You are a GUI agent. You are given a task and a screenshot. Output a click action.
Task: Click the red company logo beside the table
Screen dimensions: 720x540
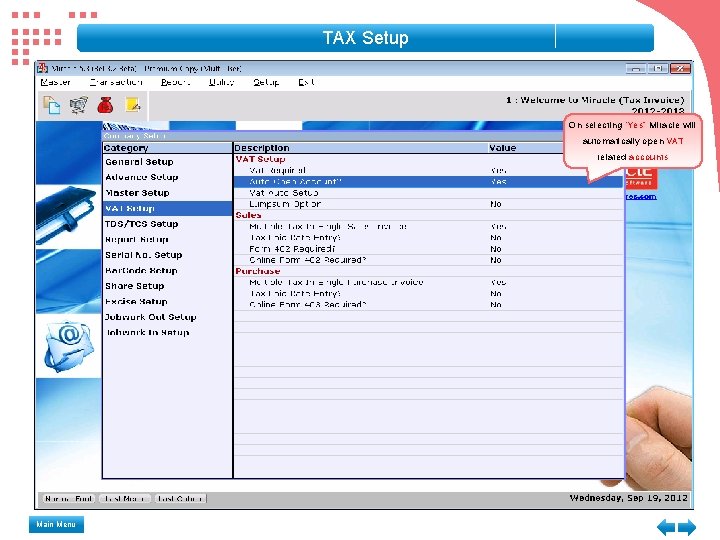coord(641,178)
